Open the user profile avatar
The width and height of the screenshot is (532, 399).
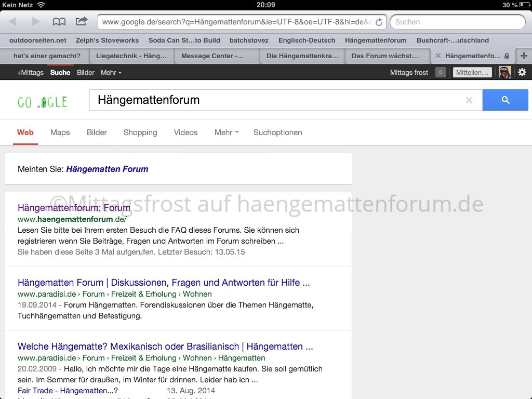[x=505, y=73]
